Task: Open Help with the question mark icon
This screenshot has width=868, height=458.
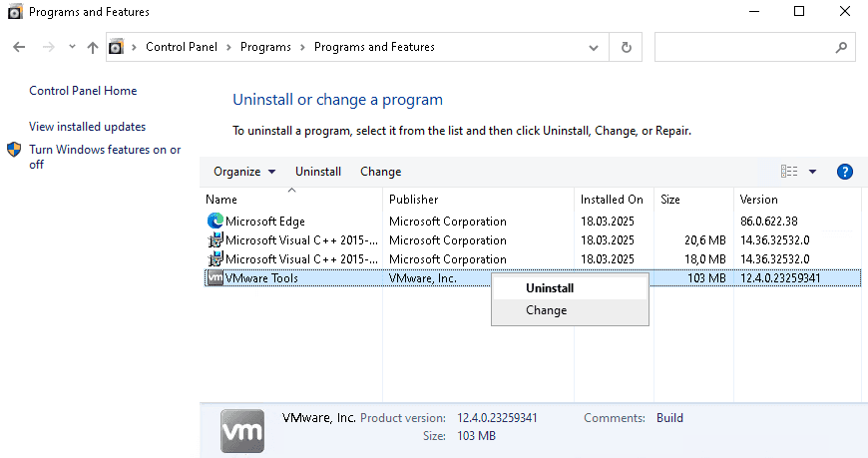Action: pos(845,172)
